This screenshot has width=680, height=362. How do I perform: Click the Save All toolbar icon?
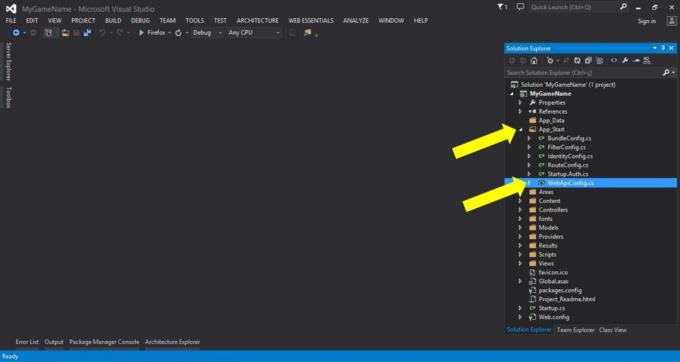88,33
